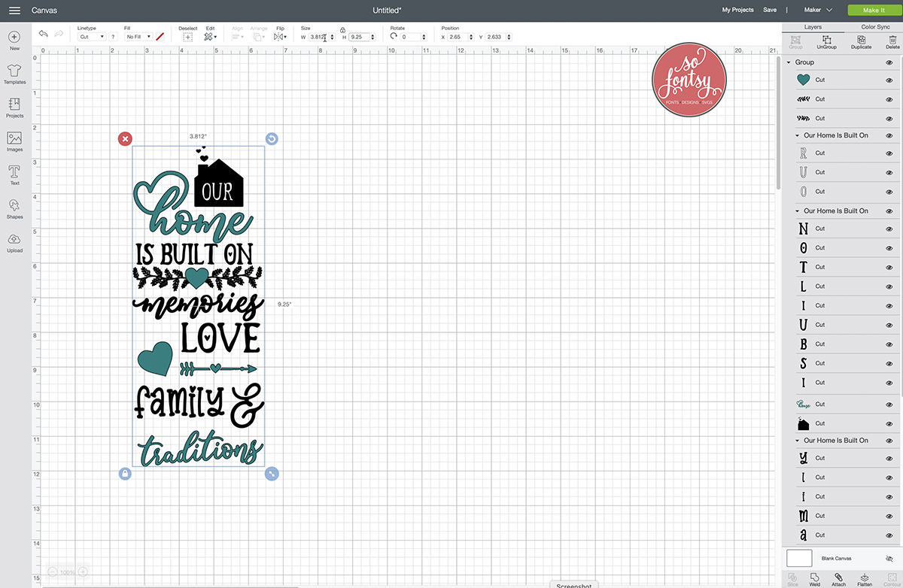Click the green Make It button
The width and height of the screenshot is (903, 588).
874,10
